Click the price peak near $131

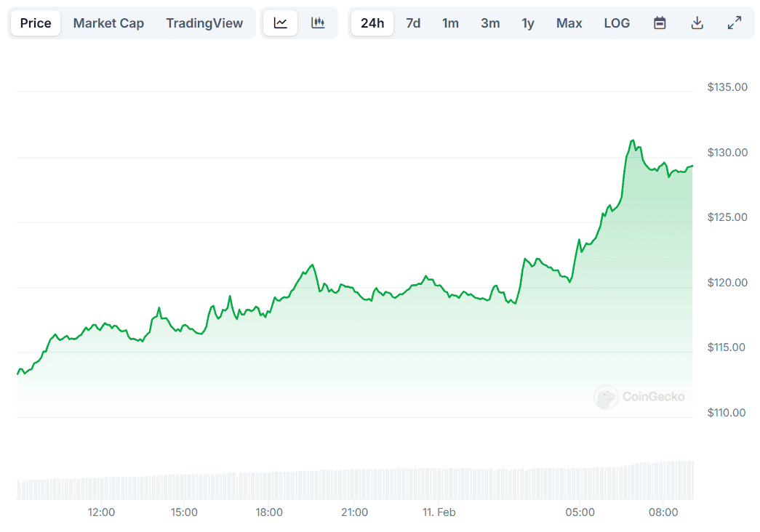pos(633,140)
